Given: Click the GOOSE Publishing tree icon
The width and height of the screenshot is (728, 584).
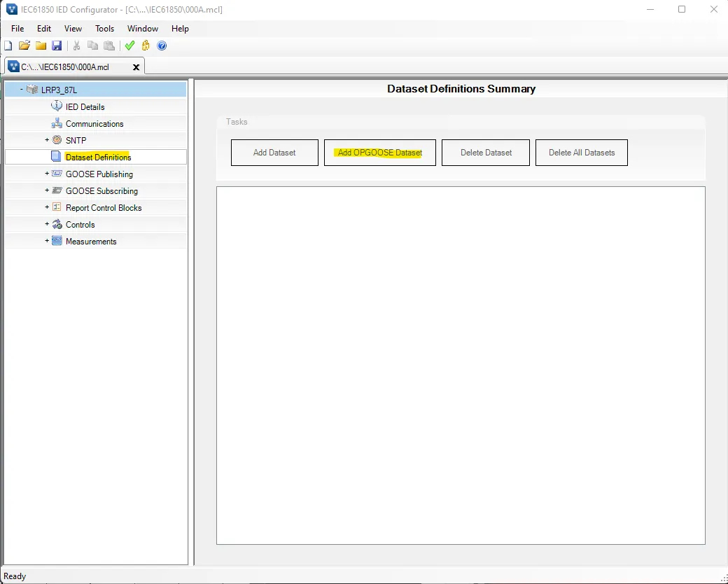Looking at the screenshot, I should click(57, 174).
